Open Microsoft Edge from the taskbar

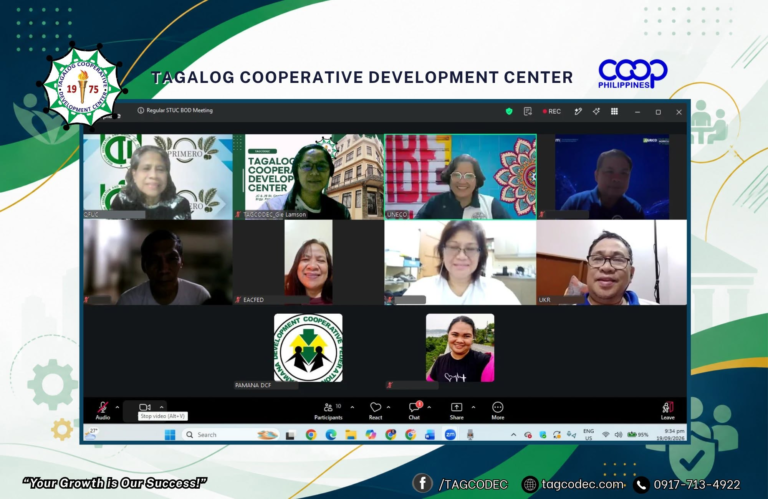tap(331, 434)
